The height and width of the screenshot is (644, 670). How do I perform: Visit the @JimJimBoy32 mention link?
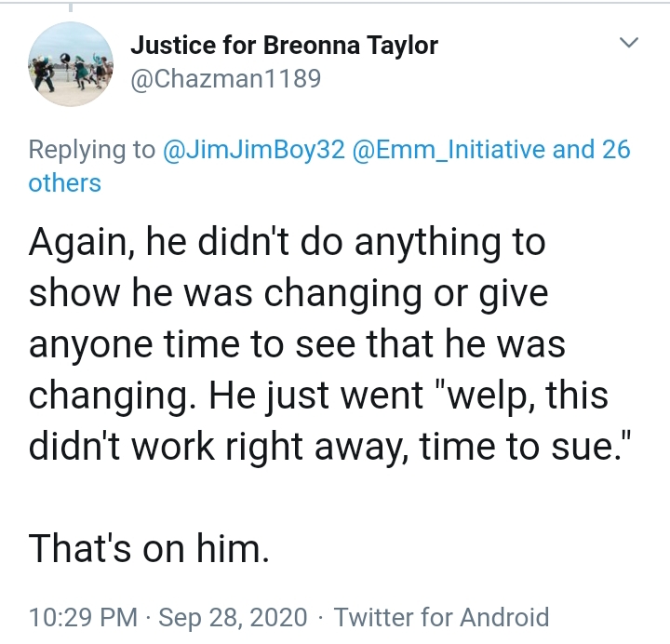[253, 150]
